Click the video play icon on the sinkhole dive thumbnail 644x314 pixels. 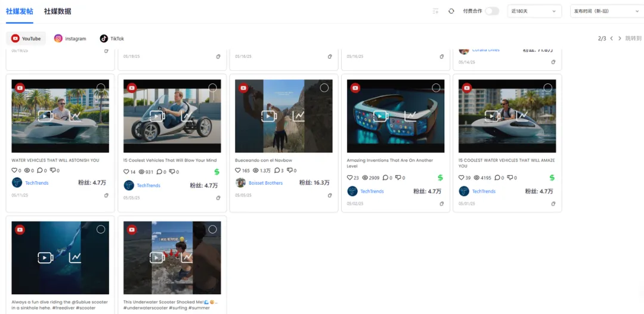pos(46,257)
